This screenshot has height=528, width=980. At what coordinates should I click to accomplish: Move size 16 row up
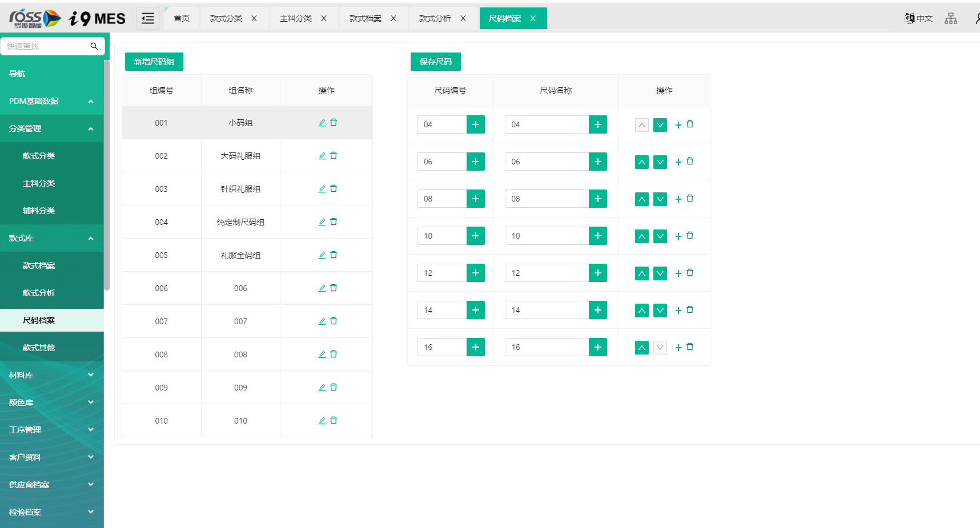point(642,348)
